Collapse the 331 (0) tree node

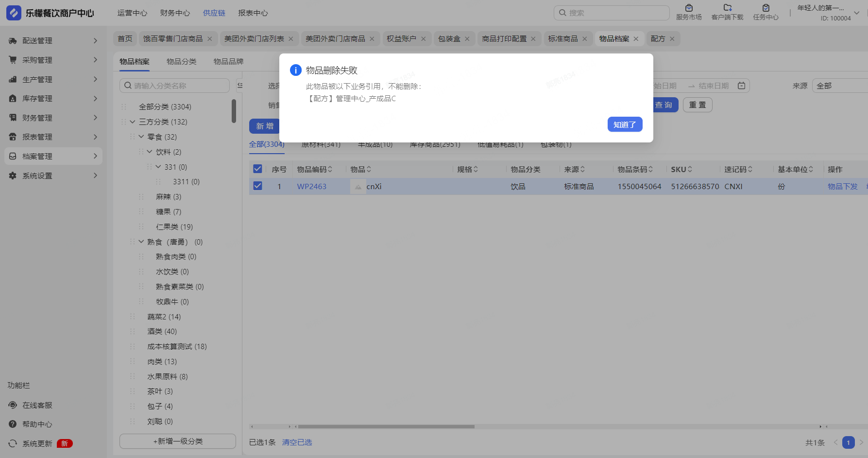pyautogui.click(x=158, y=167)
